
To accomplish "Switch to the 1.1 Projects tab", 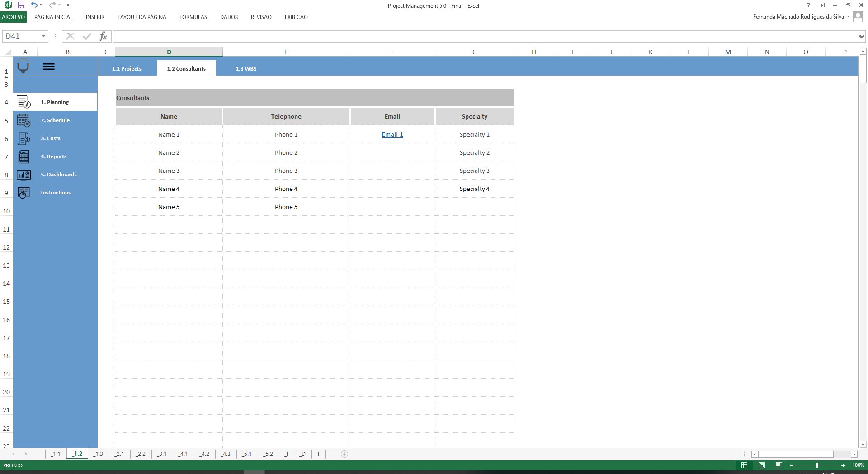I will pos(127,68).
